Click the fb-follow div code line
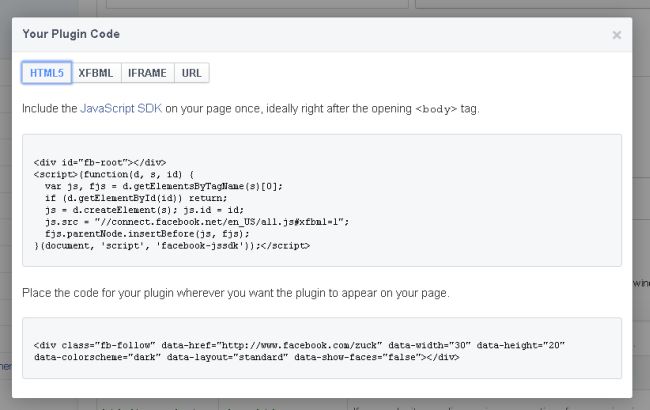The height and width of the screenshot is (410, 650). [299, 345]
